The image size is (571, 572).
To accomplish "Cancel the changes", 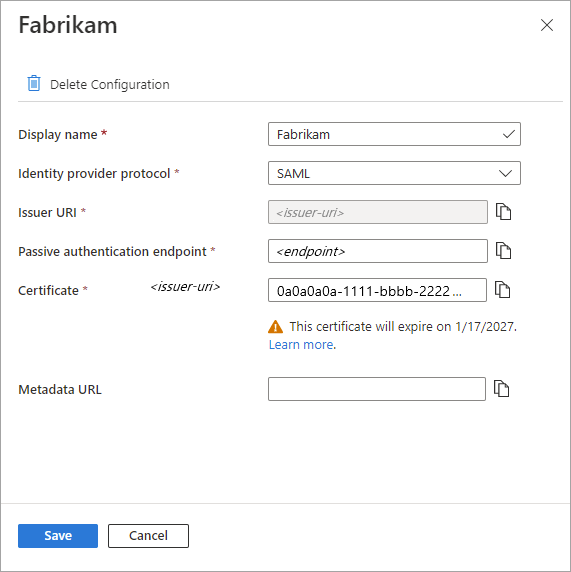I will click(148, 536).
